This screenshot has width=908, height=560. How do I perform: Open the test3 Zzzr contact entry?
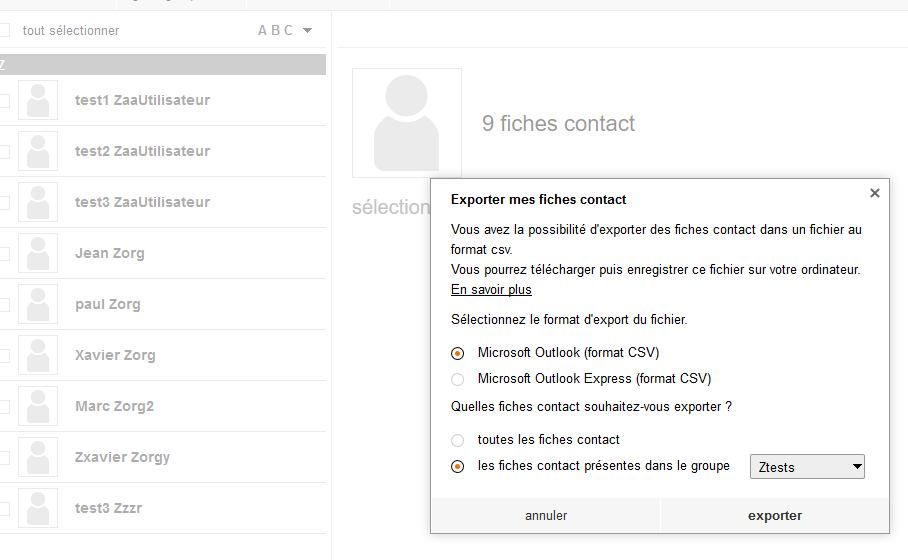coord(108,508)
